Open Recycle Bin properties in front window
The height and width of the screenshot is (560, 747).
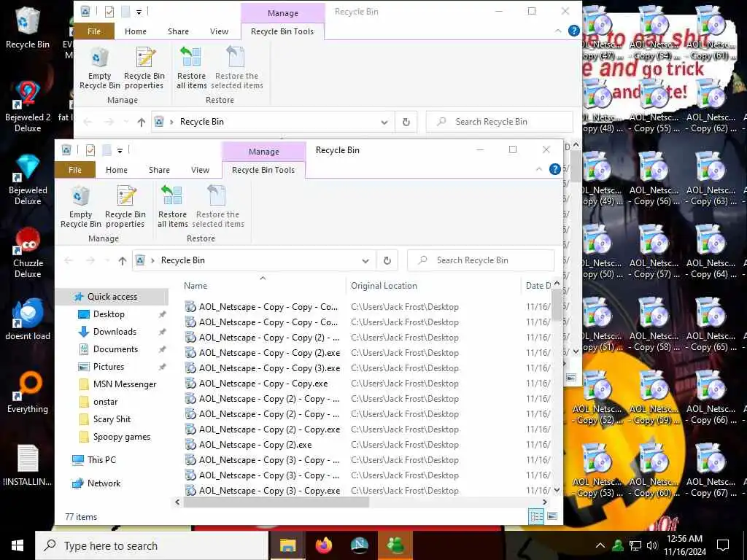[125, 207]
